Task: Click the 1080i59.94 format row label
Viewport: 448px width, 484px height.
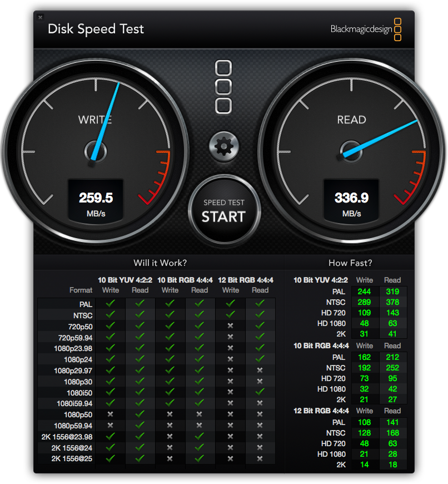Action: pyautogui.click(x=74, y=403)
